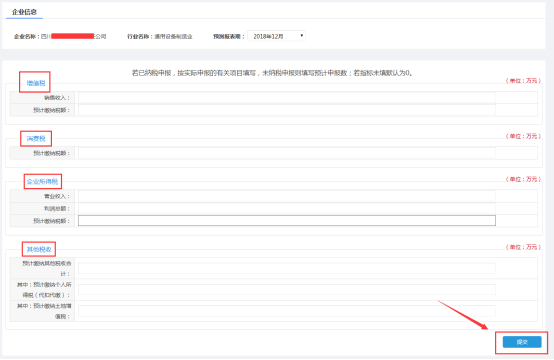Focus 预计缴纳税额 field under 消费税
554x360 pixels.
[287, 153]
